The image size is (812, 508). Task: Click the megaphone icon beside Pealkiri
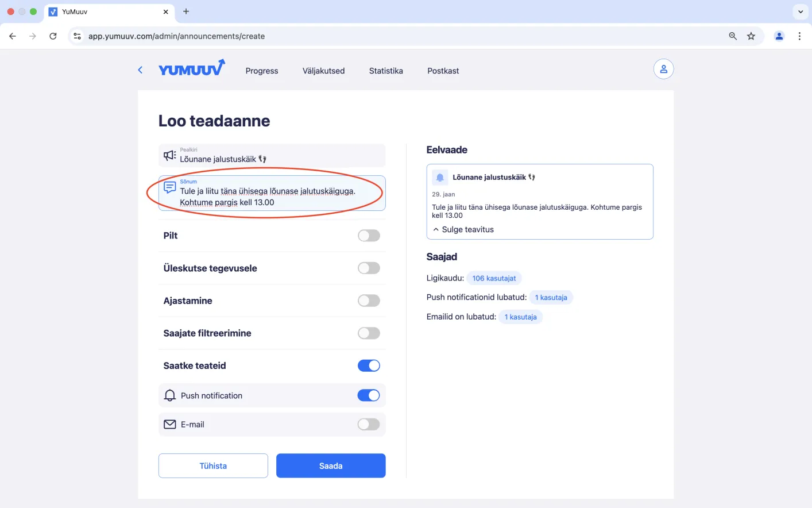[170, 155]
